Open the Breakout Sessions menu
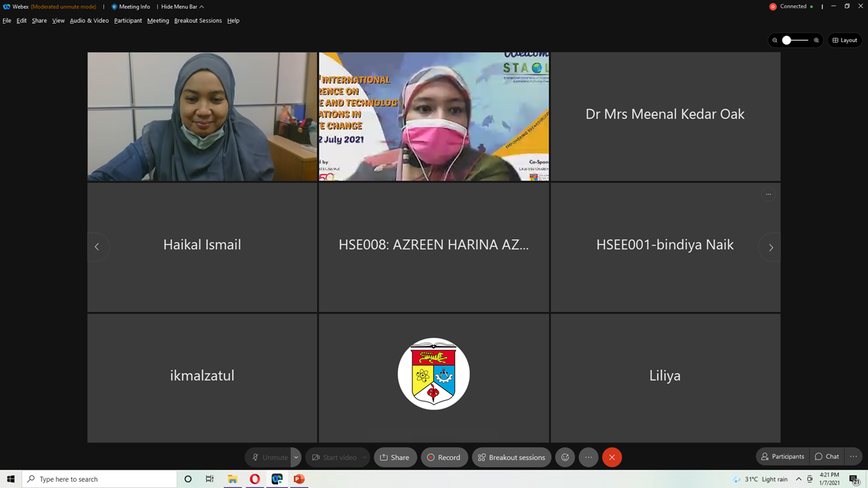 (x=197, y=20)
